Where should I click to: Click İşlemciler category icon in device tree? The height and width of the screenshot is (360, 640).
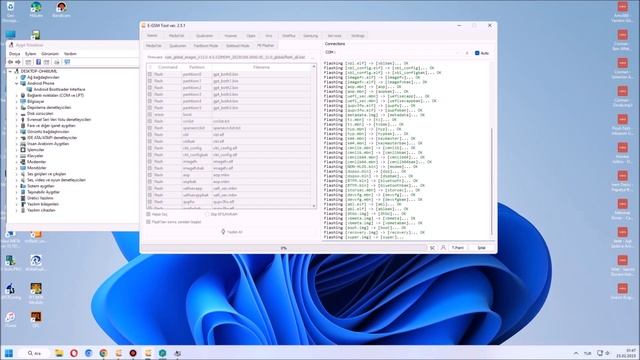point(23,150)
